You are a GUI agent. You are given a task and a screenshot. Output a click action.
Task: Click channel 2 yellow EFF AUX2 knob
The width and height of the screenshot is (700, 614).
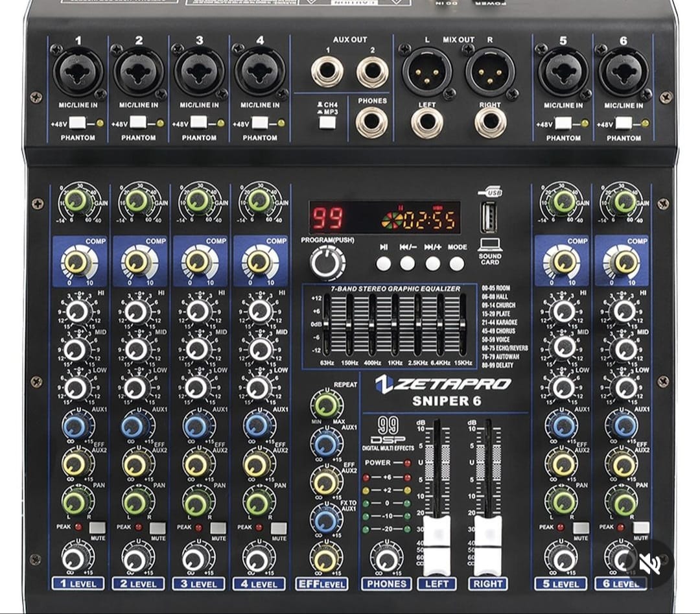point(135,465)
